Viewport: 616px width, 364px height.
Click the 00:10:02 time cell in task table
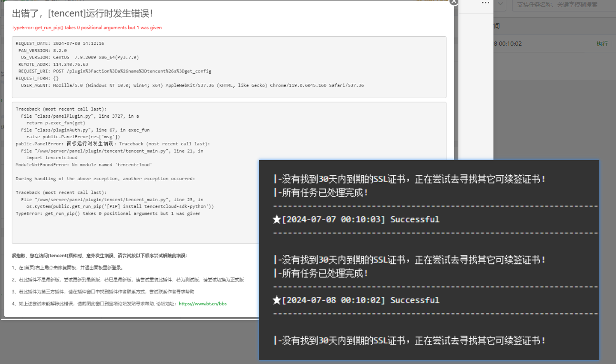pos(508,44)
